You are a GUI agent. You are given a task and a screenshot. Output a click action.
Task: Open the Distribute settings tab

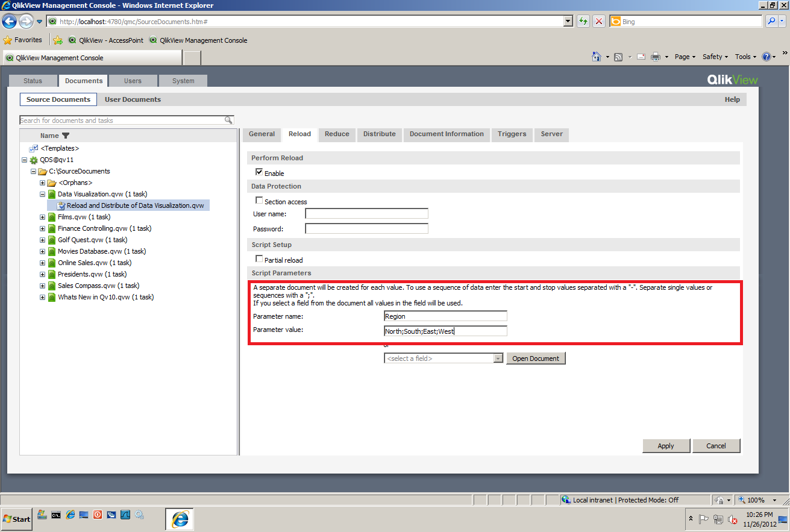380,134
